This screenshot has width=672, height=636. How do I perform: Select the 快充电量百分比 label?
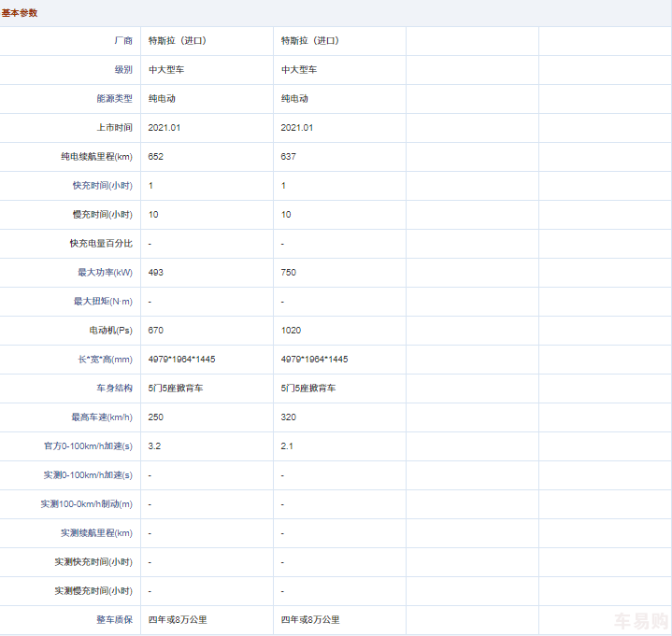pyautogui.click(x=101, y=243)
